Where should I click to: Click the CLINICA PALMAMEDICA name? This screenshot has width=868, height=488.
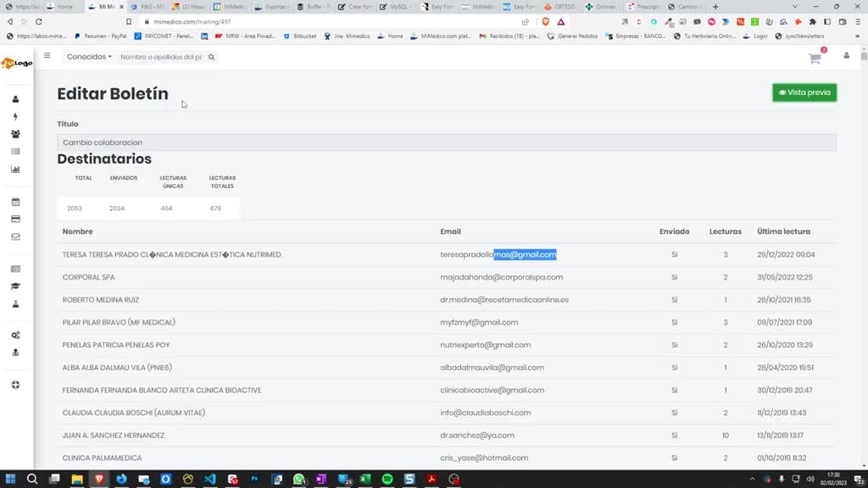click(102, 458)
